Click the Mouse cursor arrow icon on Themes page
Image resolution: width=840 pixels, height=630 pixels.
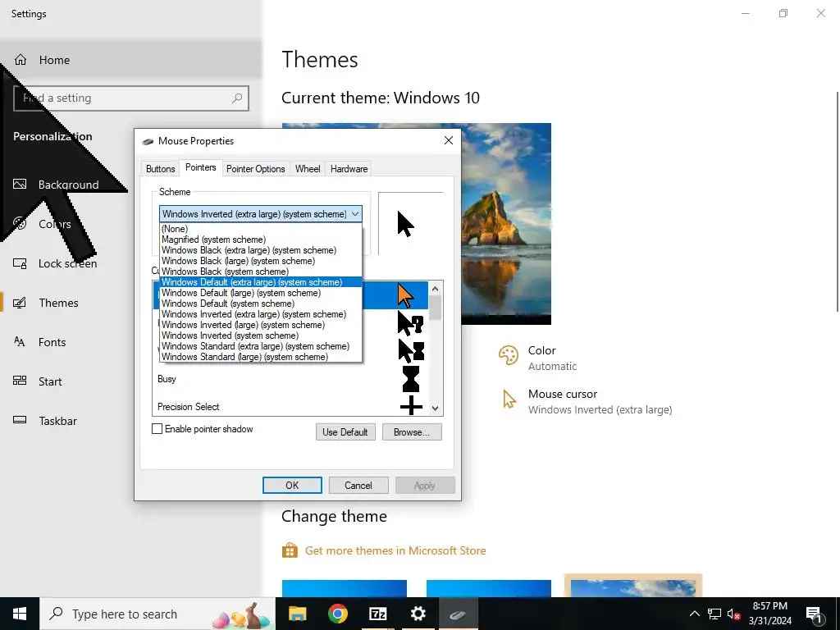509,399
